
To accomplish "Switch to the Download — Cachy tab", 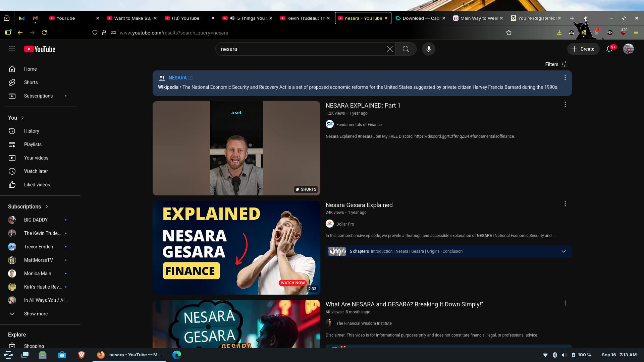I will click(x=420, y=18).
